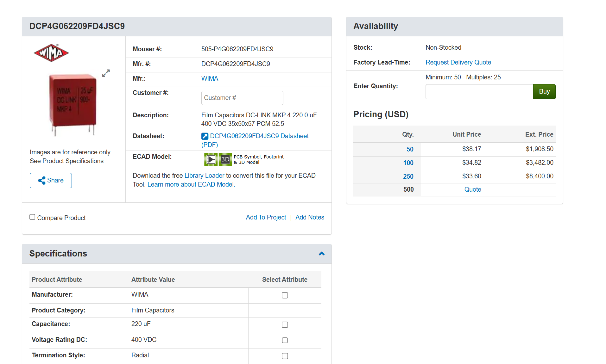Select quantity 100 price break

408,163
